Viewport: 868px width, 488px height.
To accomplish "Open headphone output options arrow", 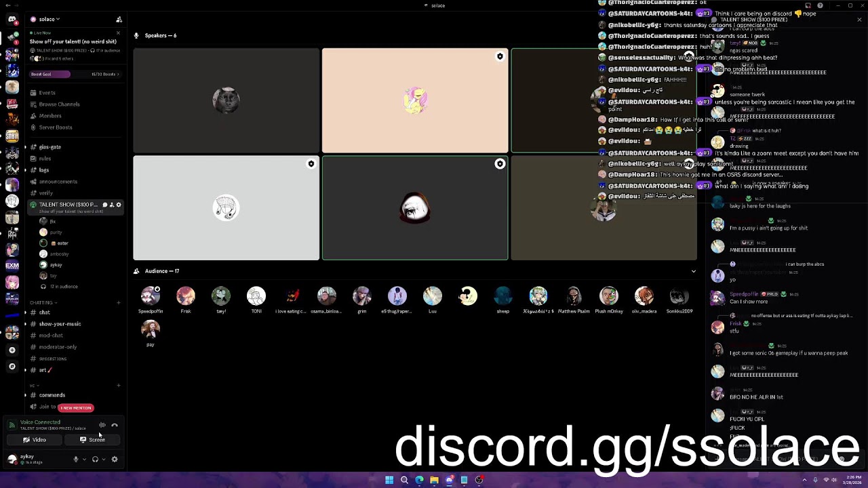I will coord(103,460).
